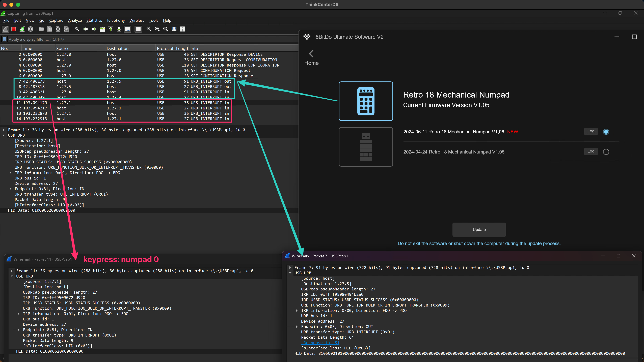The image size is (644, 362).
Task: Restart the current capture
Action: [x=22, y=29]
